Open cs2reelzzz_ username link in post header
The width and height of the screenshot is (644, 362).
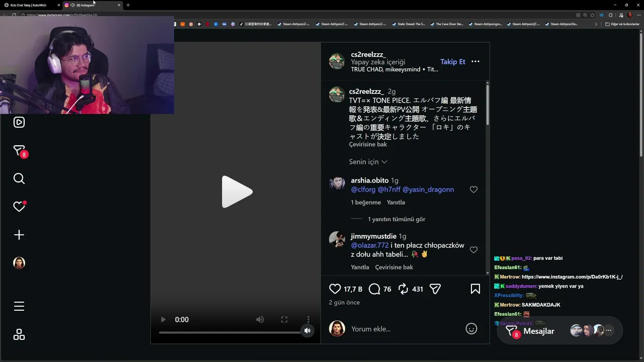point(368,54)
